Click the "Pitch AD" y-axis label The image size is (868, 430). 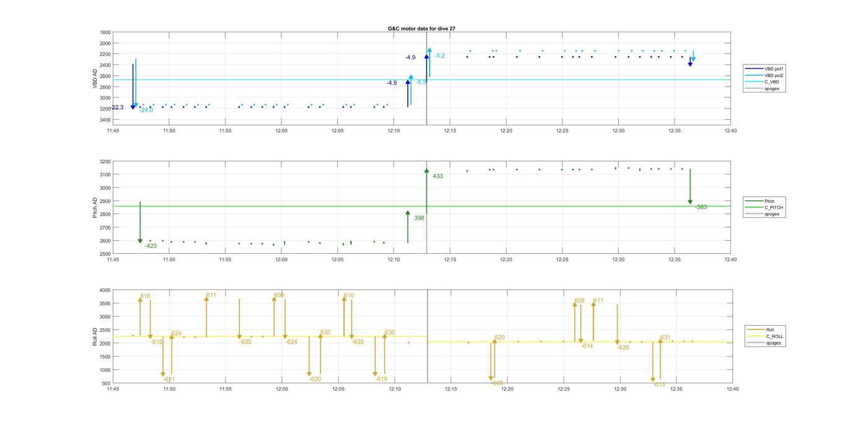95,207
